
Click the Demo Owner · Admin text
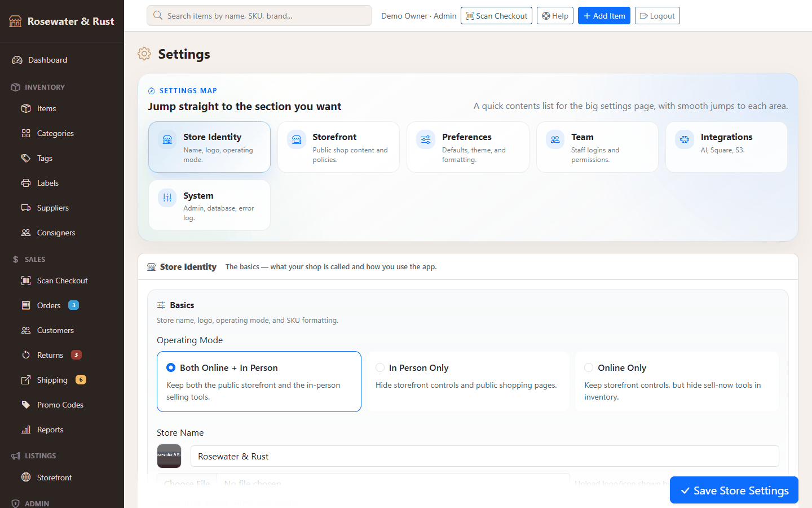419,16
